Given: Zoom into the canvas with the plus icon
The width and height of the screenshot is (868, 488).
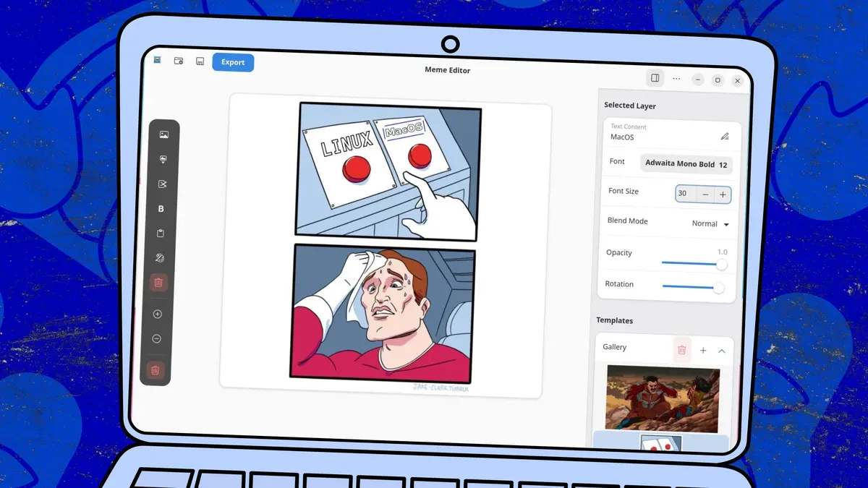Looking at the screenshot, I should 158,314.
